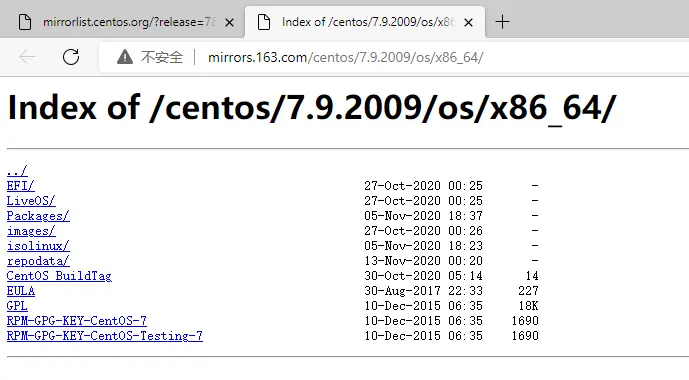This screenshot has height=380, width=689.
Task: Click the date 27-Oct-2020 00:26 for images
Action: tap(424, 231)
